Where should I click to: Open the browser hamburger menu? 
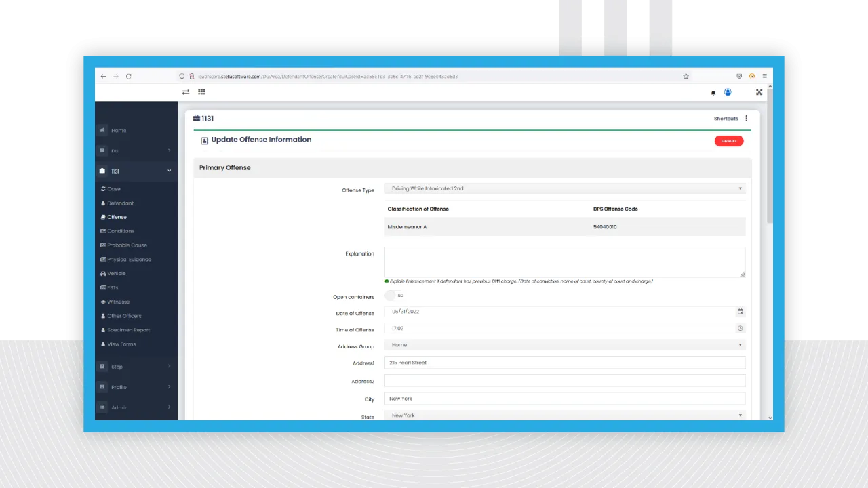(764, 76)
